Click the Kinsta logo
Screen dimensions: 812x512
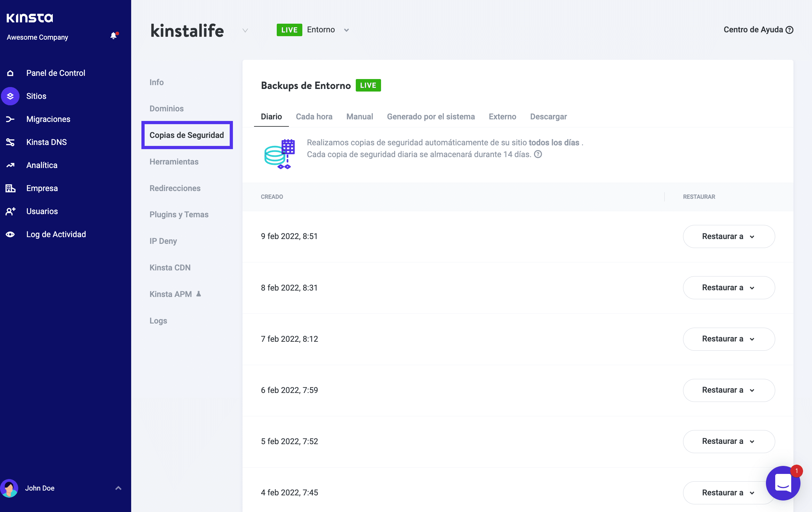(x=30, y=18)
